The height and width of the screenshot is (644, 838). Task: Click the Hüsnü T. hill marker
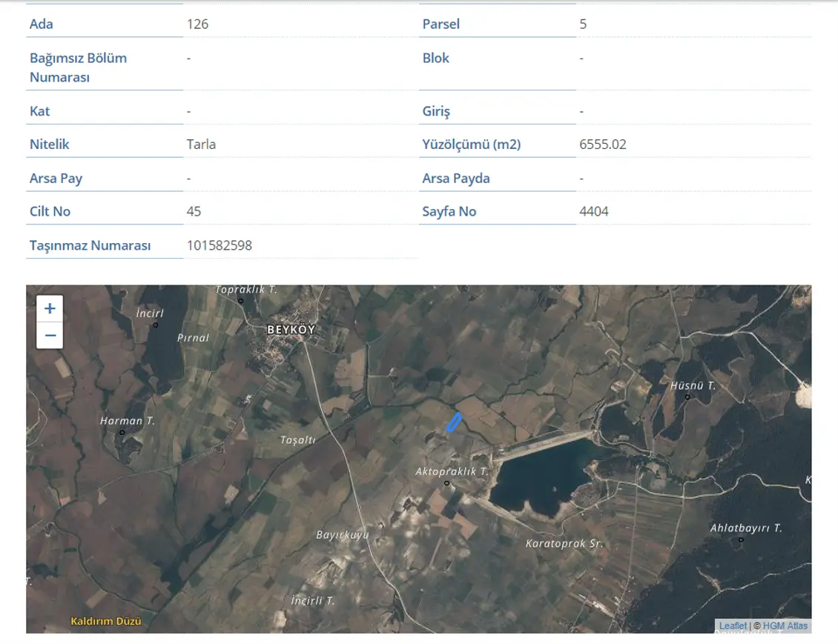tap(687, 397)
